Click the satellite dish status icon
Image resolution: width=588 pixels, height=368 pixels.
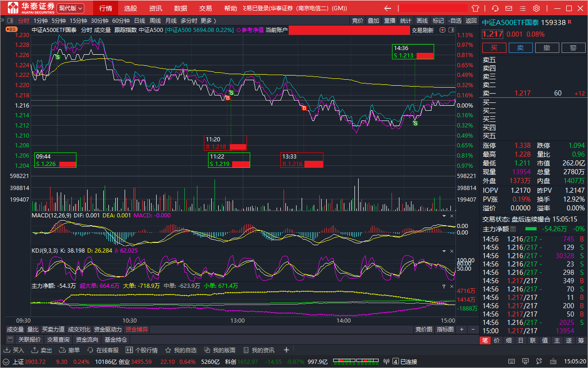(x=387, y=362)
